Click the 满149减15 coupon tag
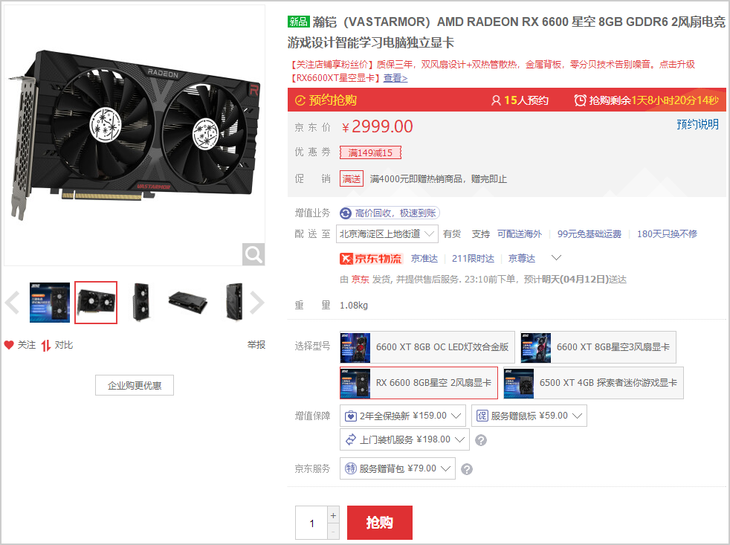Viewport: 730px width, 545px height. click(371, 153)
